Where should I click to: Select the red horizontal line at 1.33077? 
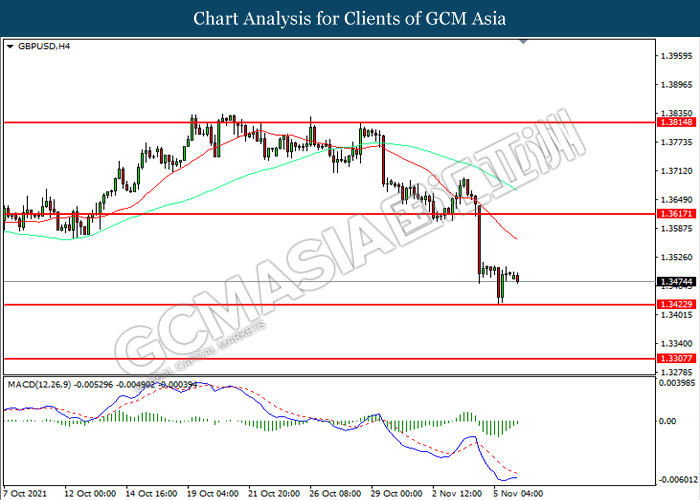[329, 358]
